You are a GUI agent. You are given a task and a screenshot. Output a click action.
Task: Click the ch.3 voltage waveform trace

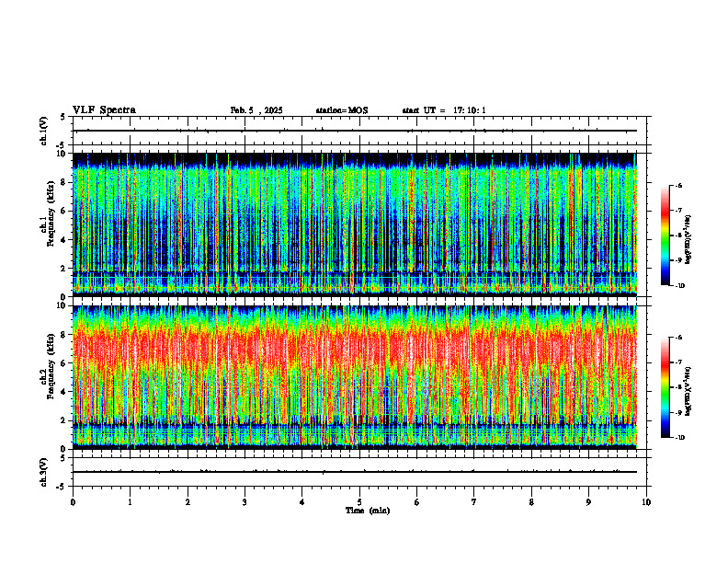354,472
